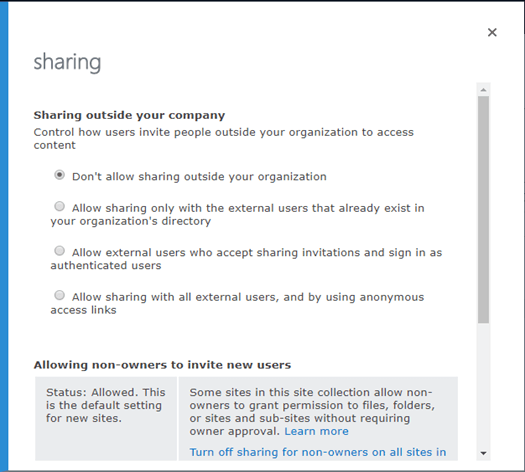525x472 pixels.
Task: Click the "sharing" dialog title
Action: pyautogui.click(x=67, y=62)
